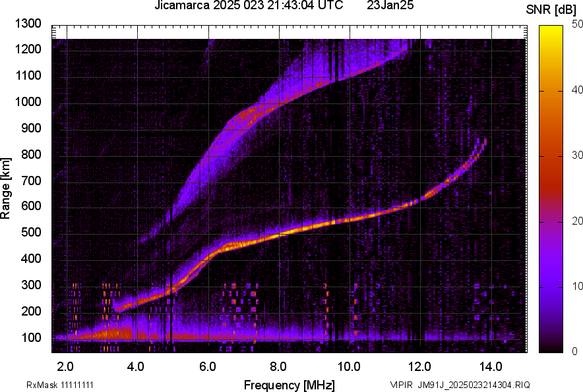Image resolution: width=583 pixels, height=392 pixels.
Task: Click colorbar tick label '20'
Action: [x=577, y=221]
